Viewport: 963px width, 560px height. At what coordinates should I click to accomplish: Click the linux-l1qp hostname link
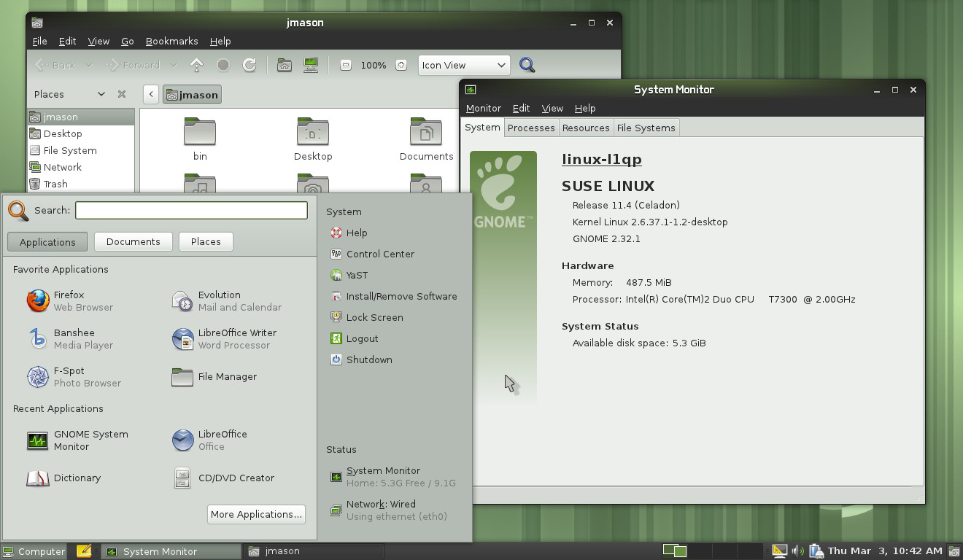[x=601, y=159]
